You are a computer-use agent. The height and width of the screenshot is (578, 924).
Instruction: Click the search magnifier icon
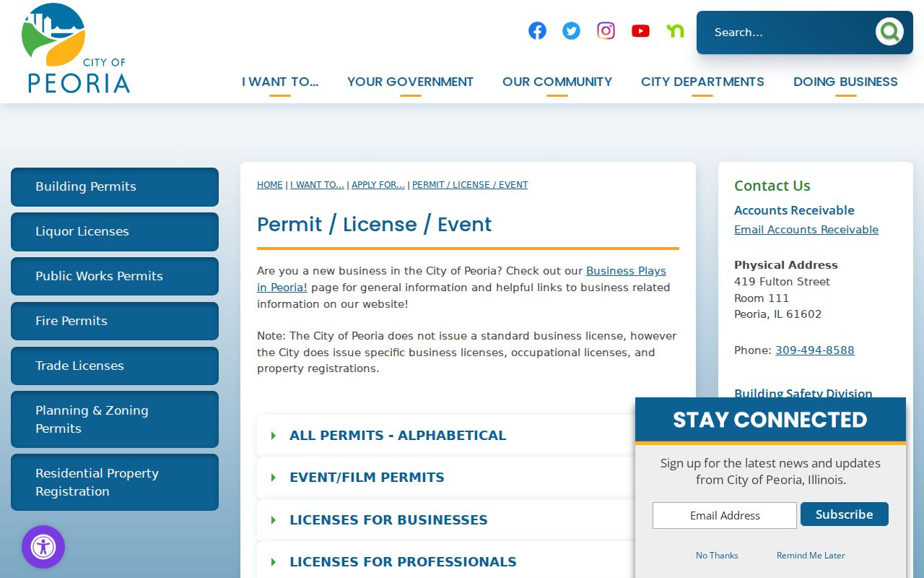pyautogui.click(x=889, y=32)
